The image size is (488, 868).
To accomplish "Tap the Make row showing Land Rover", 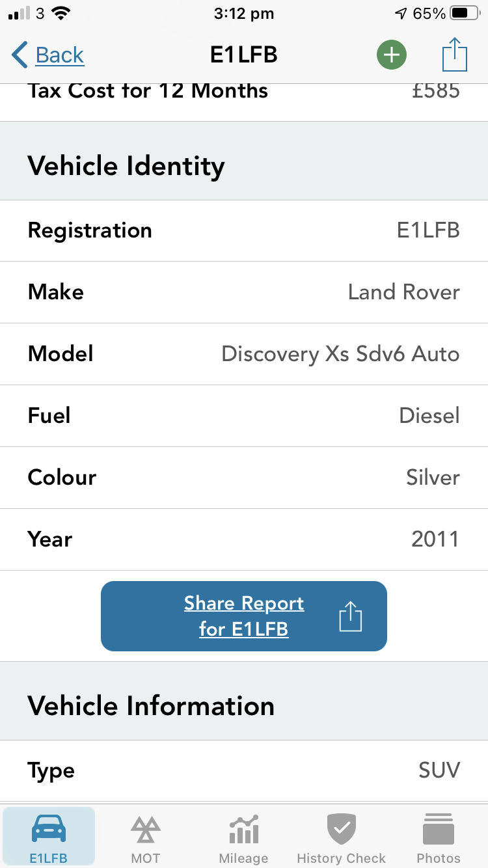I will point(244,292).
